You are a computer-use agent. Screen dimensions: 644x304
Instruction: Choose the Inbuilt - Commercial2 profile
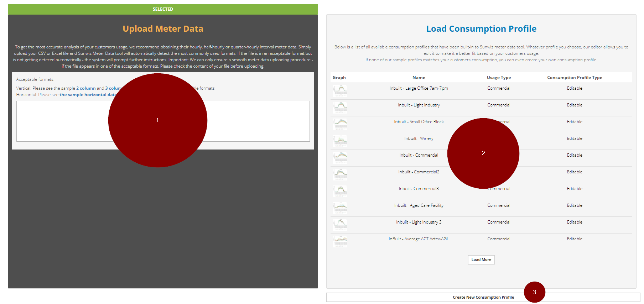pos(419,172)
